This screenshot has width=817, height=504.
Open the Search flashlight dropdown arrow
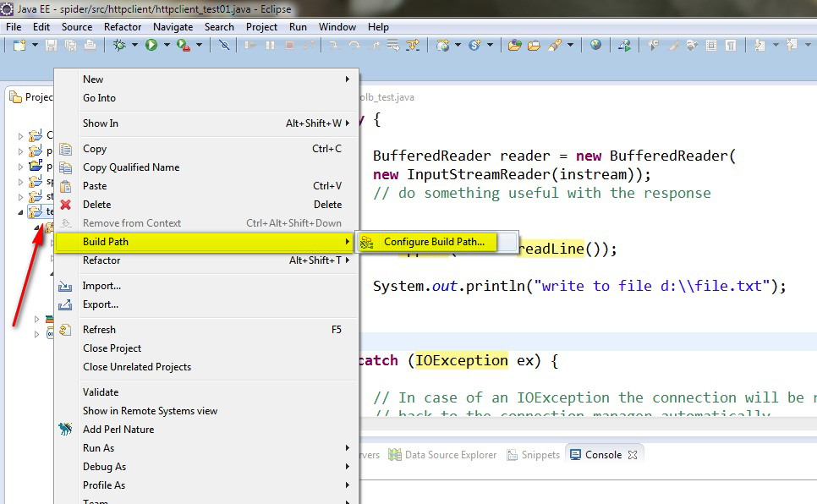[570, 46]
